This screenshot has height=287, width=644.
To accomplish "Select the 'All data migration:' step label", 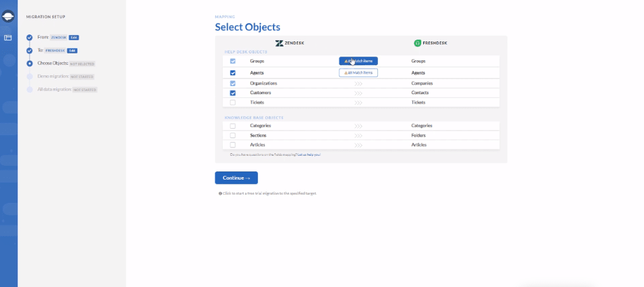I will point(55,89).
